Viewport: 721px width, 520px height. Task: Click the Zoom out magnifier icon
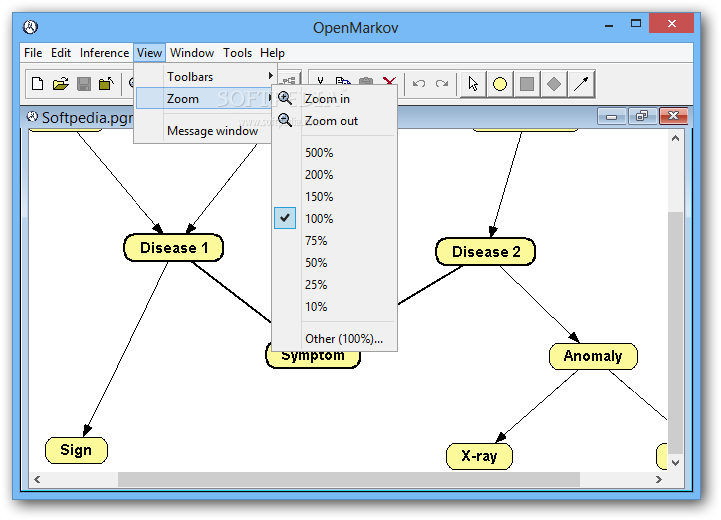click(x=285, y=120)
